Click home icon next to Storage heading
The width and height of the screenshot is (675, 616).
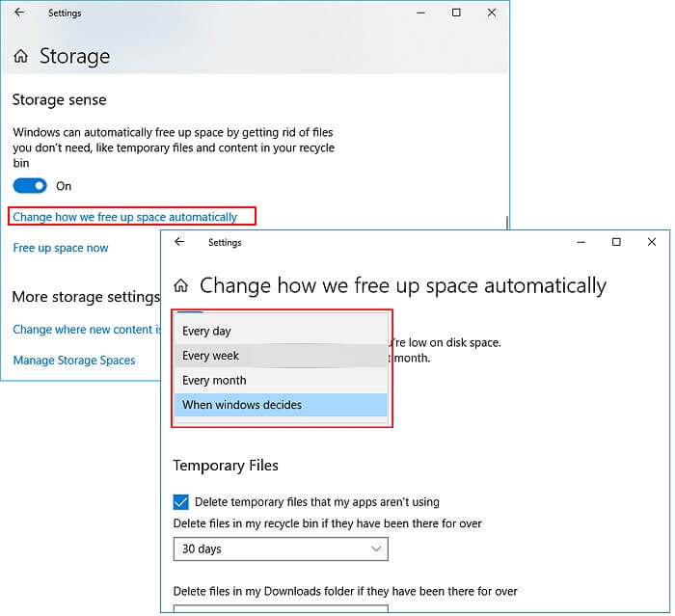pos(20,57)
